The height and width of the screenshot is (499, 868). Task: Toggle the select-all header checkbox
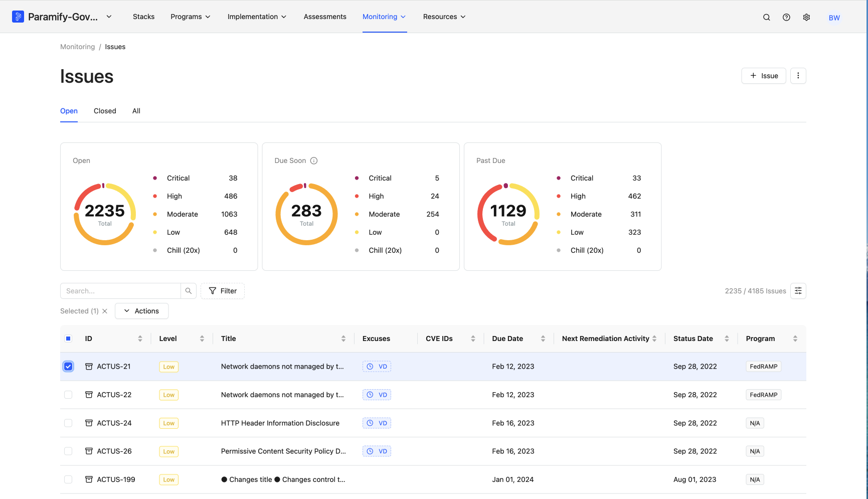tap(68, 339)
